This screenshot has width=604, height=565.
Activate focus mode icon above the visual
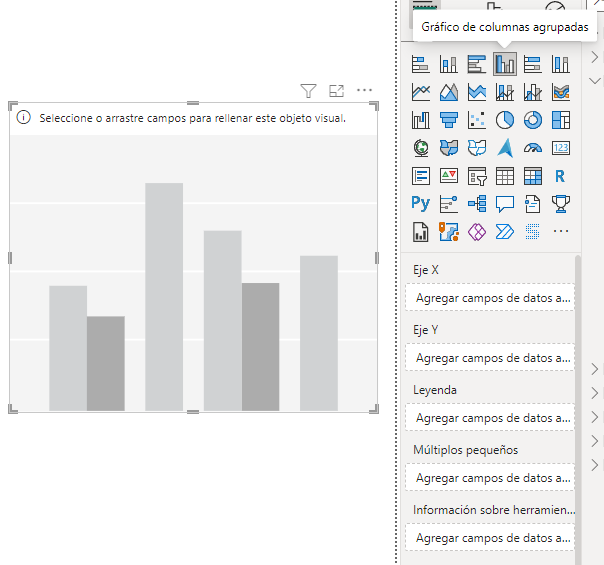click(336, 91)
